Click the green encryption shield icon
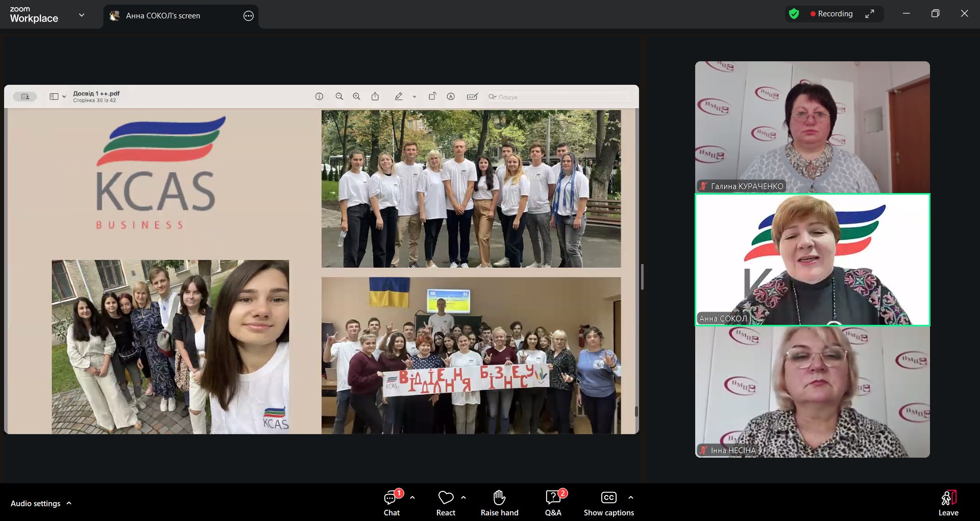The height and width of the screenshot is (521, 980). click(794, 14)
